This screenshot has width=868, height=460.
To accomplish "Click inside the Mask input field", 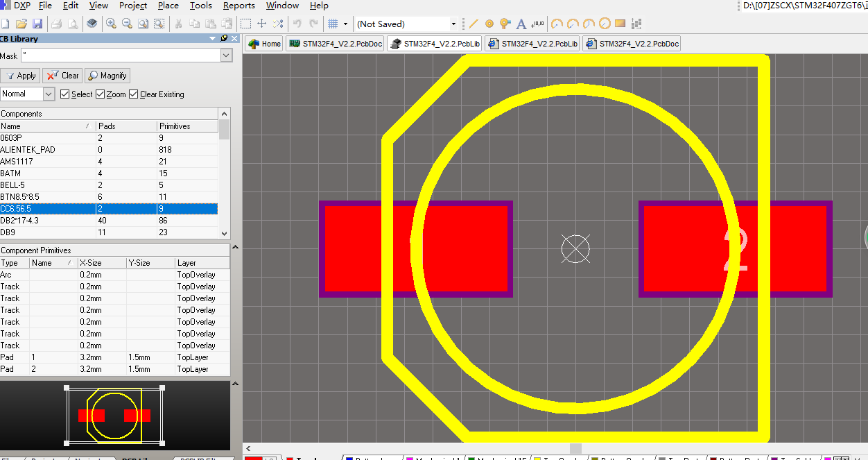I will pyautogui.click(x=120, y=56).
